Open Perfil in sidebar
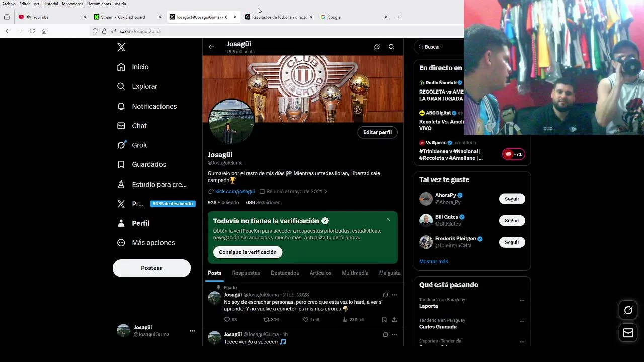This screenshot has height=362, width=644. (134, 223)
